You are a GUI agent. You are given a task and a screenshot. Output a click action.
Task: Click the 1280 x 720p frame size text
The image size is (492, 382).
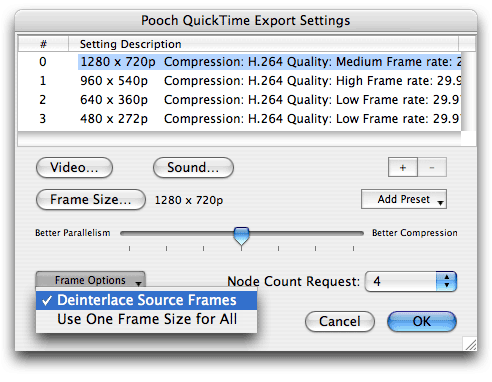(189, 200)
